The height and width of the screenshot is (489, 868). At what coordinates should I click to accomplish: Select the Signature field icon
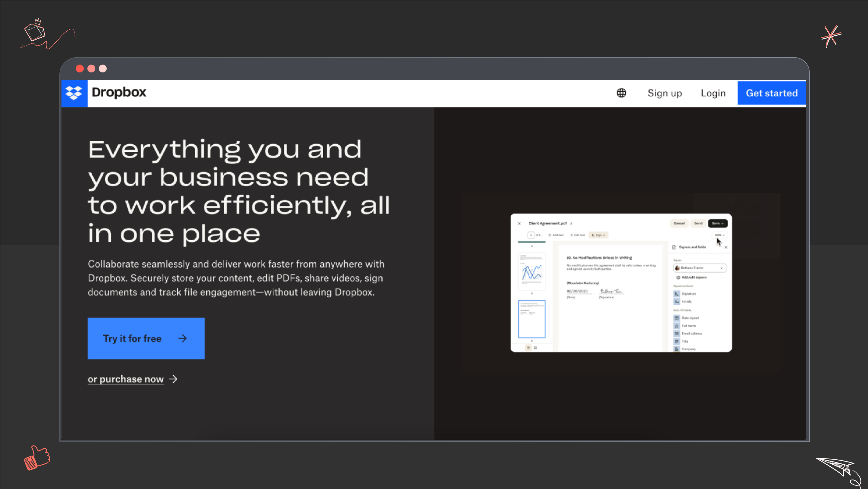[x=677, y=294]
